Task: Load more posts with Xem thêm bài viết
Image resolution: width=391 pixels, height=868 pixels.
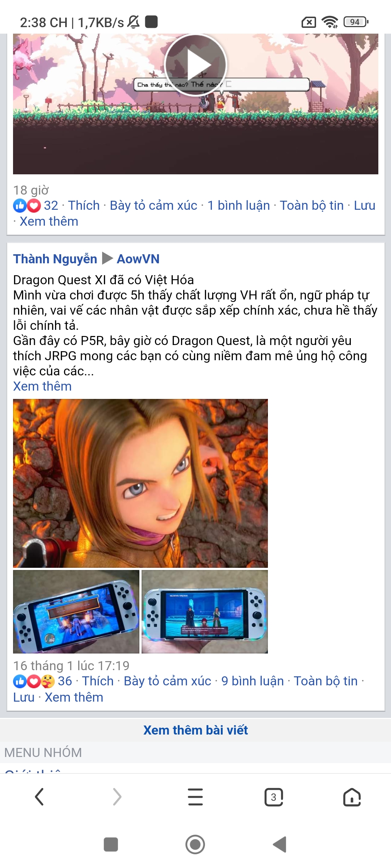Action: coord(195,730)
